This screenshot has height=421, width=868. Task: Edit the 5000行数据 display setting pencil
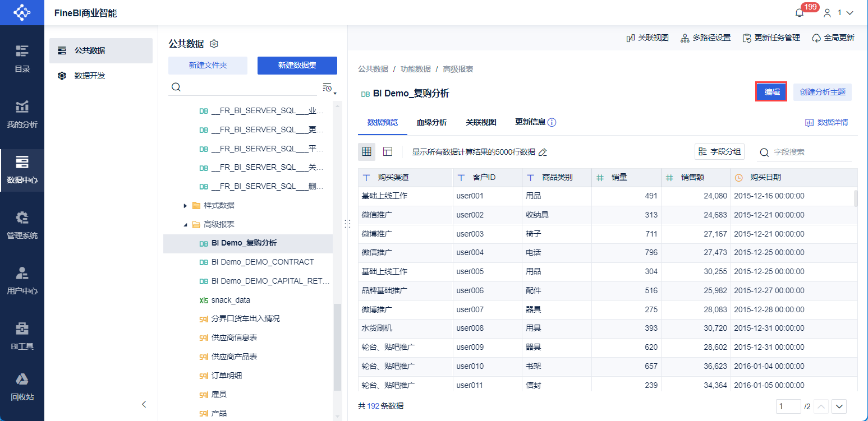543,152
